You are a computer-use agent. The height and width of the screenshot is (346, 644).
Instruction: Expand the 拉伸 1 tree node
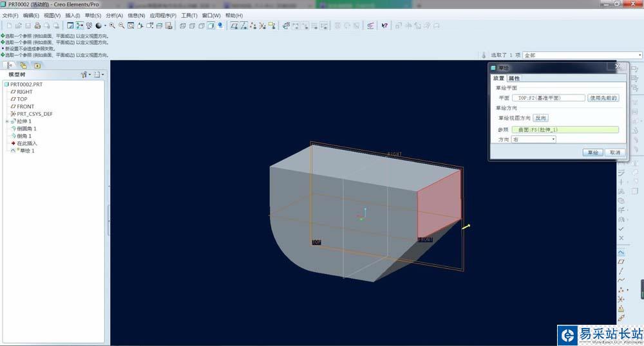tap(7, 122)
